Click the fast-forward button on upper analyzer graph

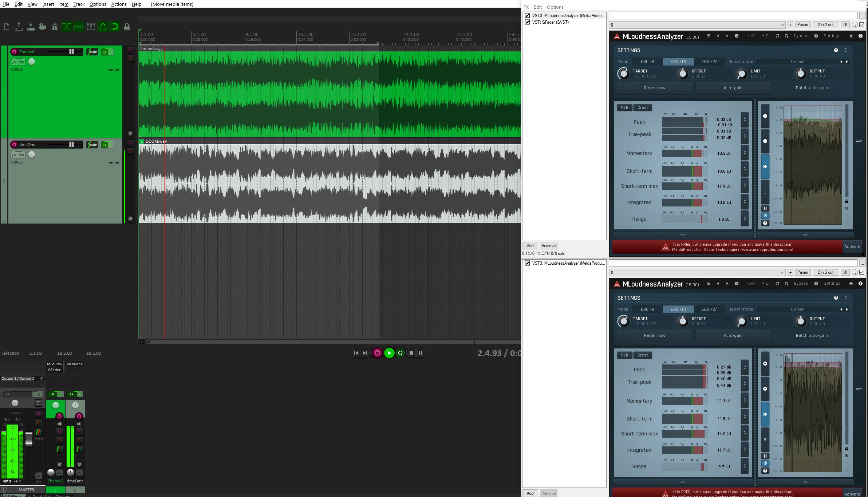point(765,166)
